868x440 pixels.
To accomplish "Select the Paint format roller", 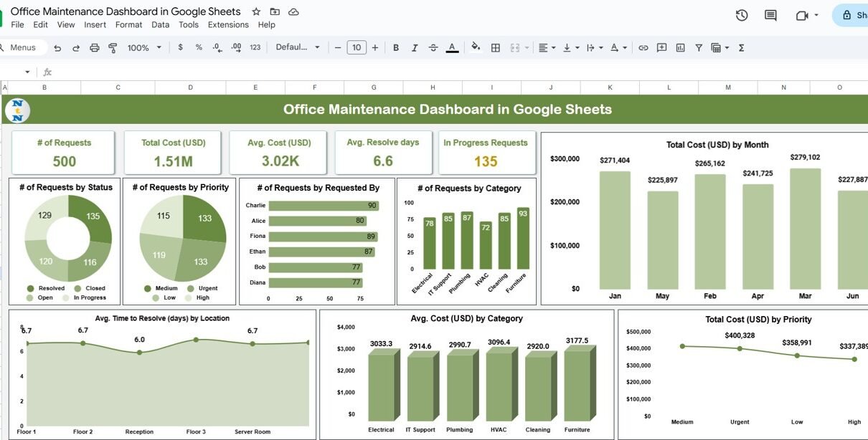I will tap(113, 48).
